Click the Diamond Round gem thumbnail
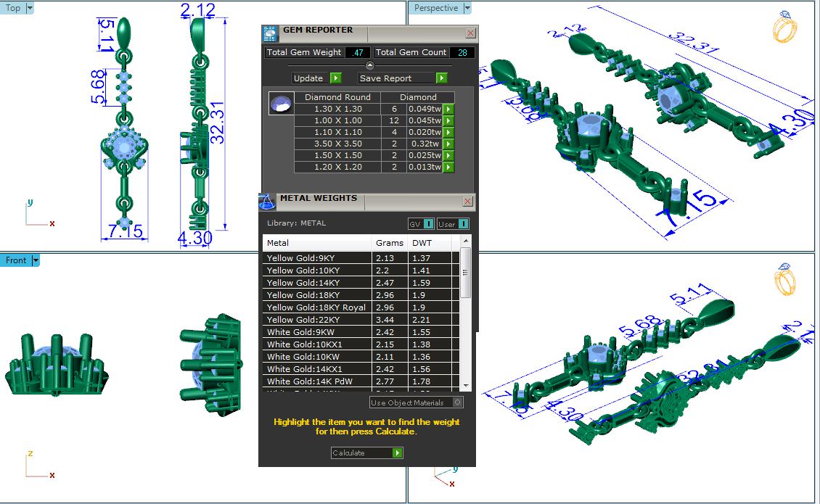820x504 pixels. [281, 103]
